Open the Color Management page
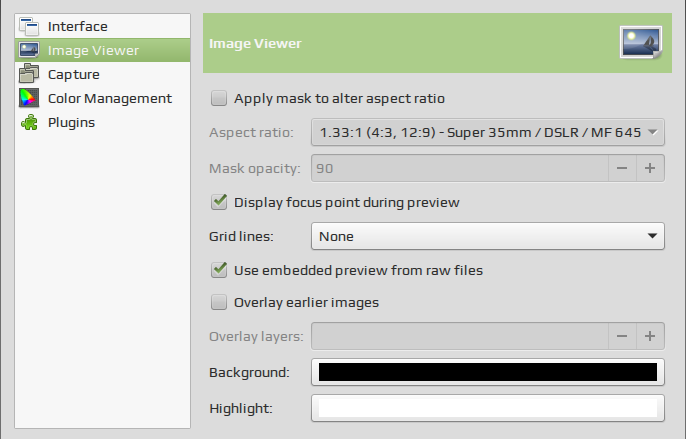This screenshot has width=686, height=439. (x=102, y=98)
